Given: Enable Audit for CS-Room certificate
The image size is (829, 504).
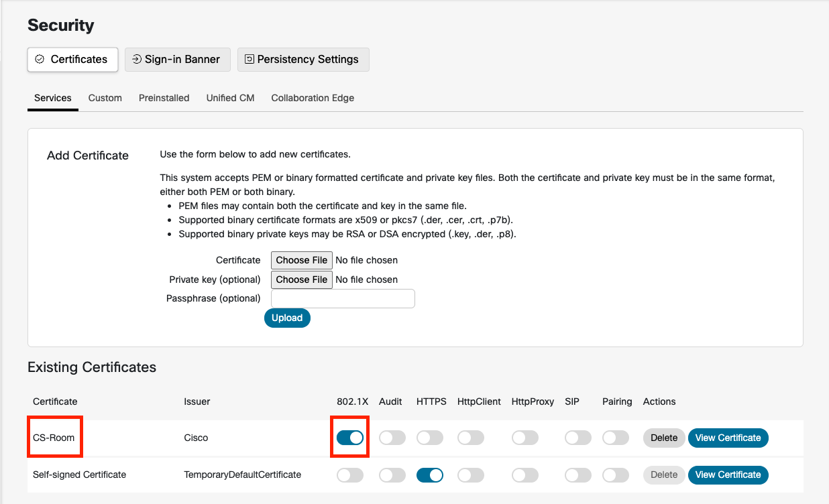Looking at the screenshot, I should pyautogui.click(x=392, y=438).
